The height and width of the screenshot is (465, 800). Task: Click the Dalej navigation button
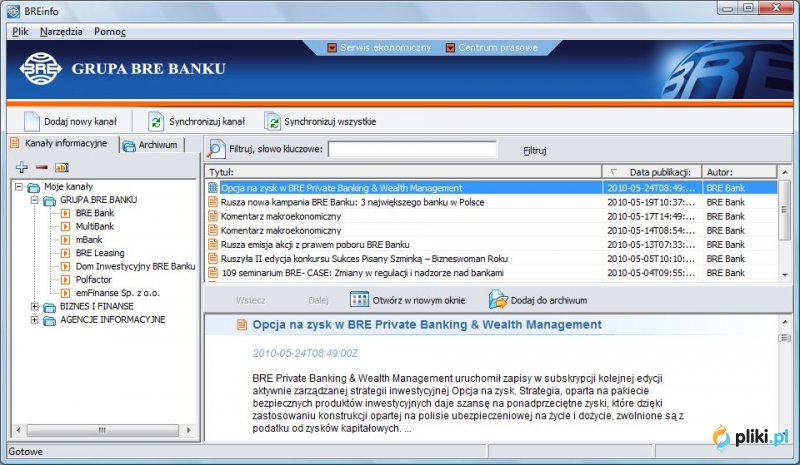(318, 300)
